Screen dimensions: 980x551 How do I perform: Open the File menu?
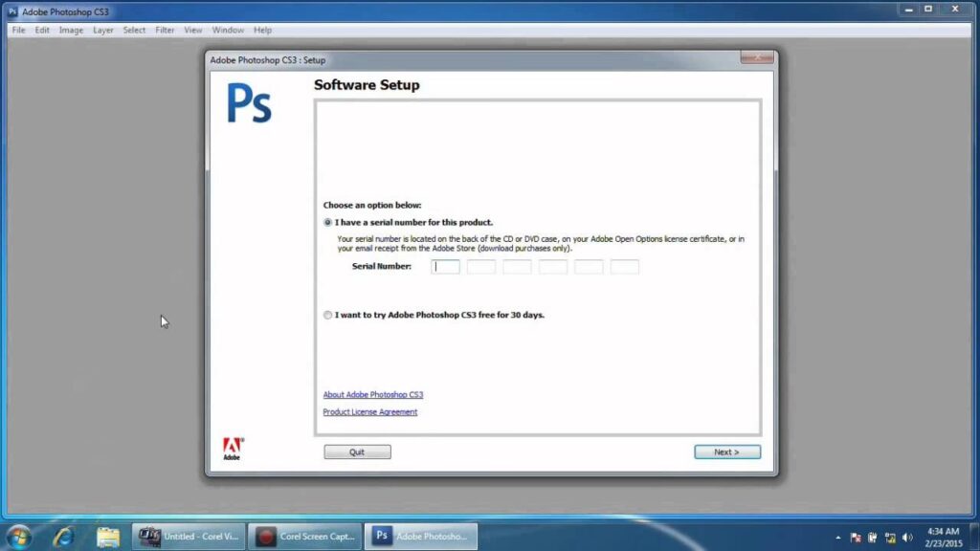pyautogui.click(x=19, y=30)
